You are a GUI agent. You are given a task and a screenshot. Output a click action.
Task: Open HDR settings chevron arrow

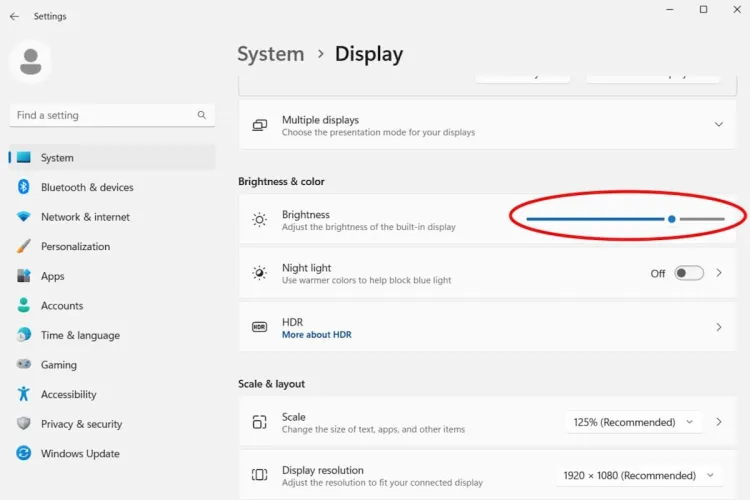[x=719, y=327]
